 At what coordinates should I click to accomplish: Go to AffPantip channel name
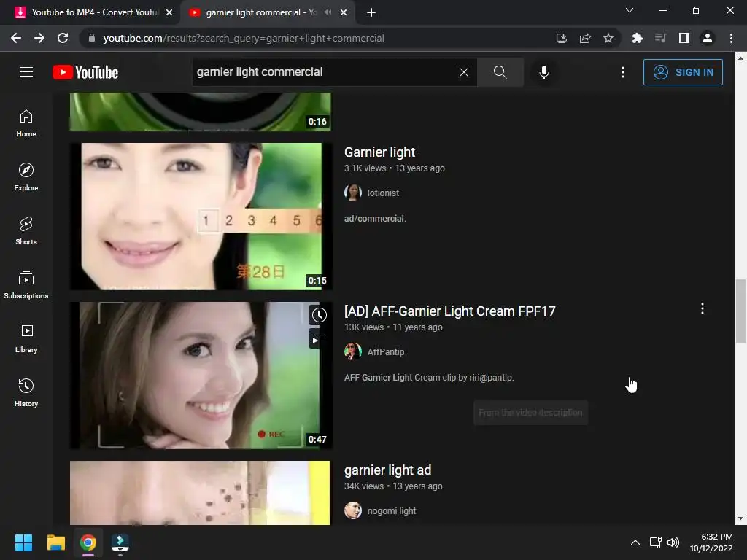point(386,352)
